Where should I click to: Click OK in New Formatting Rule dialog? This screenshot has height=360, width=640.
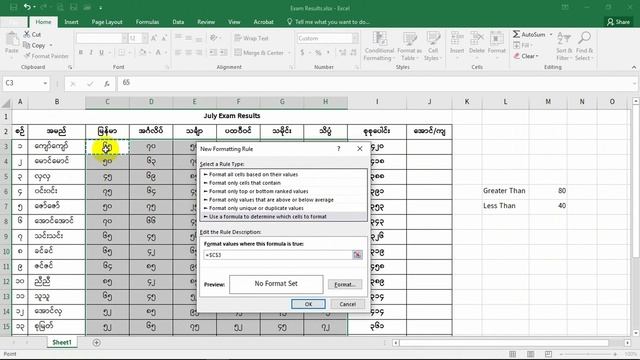point(308,304)
